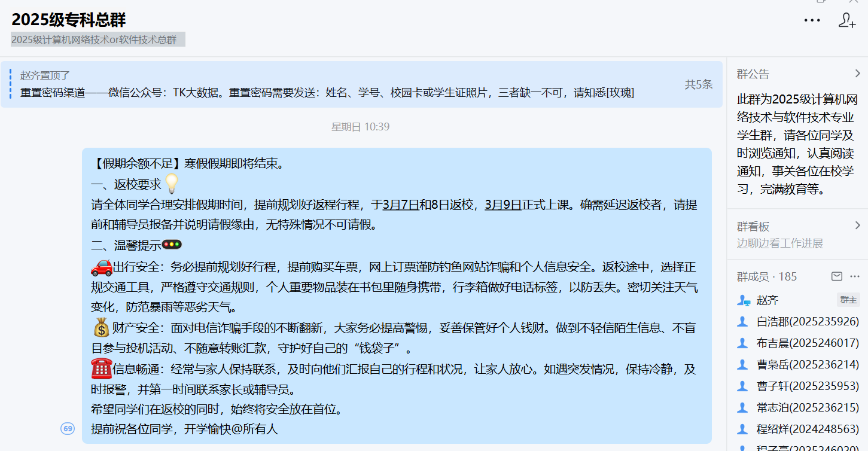Open the three-dot more options menu in header
Viewport: 868px width, 451px height.
tap(812, 20)
